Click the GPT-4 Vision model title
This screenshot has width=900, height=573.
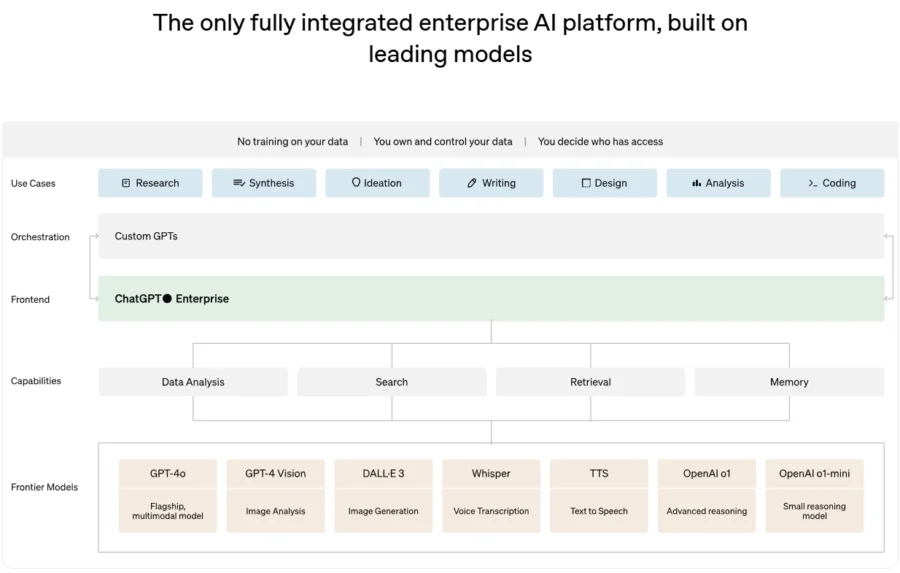point(276,474)
